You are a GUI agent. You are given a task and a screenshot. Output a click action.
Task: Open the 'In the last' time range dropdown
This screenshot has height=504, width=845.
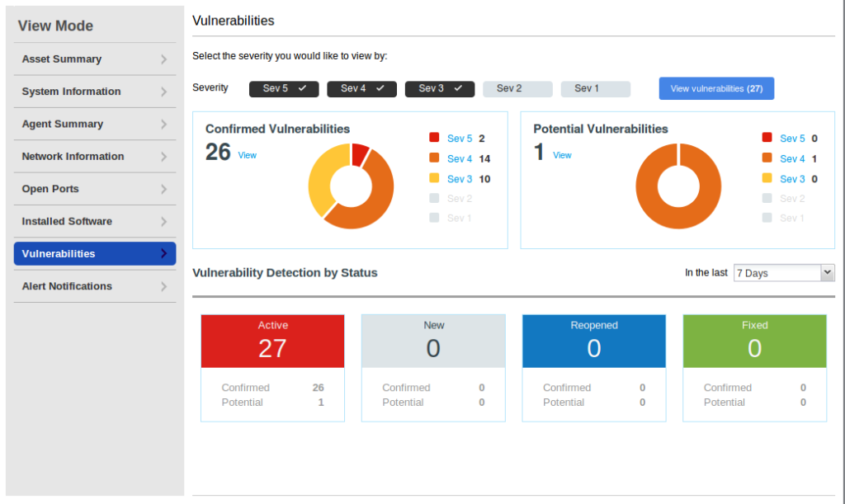[782, 272]
